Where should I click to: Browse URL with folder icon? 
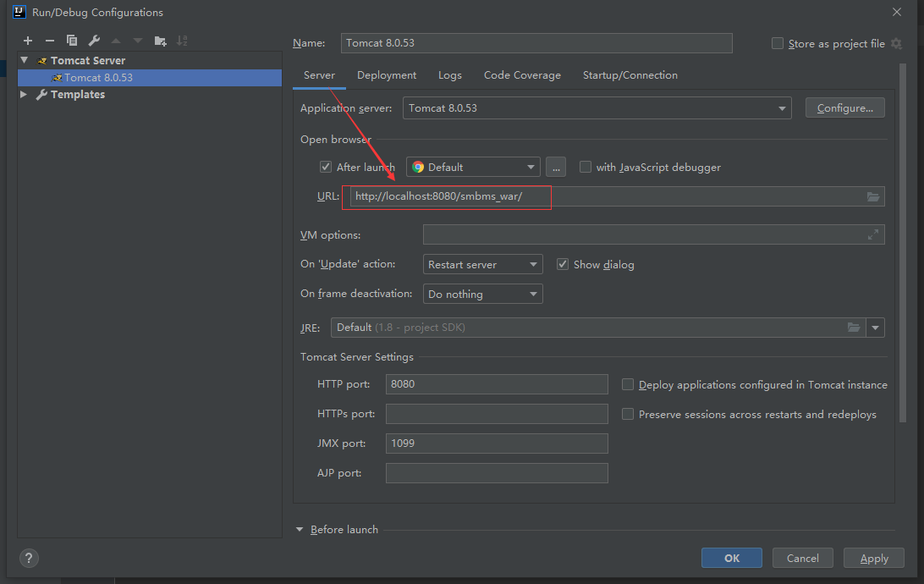[872, 196]
